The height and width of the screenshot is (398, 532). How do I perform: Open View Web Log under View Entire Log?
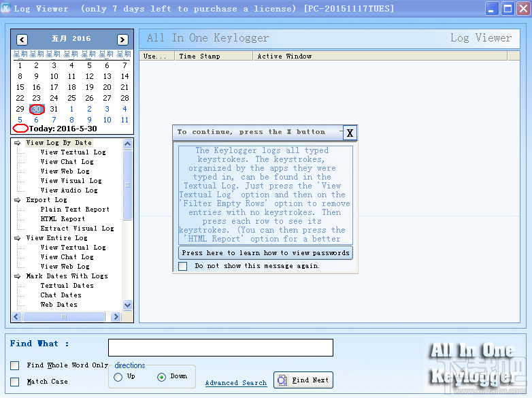coord(65,266)
